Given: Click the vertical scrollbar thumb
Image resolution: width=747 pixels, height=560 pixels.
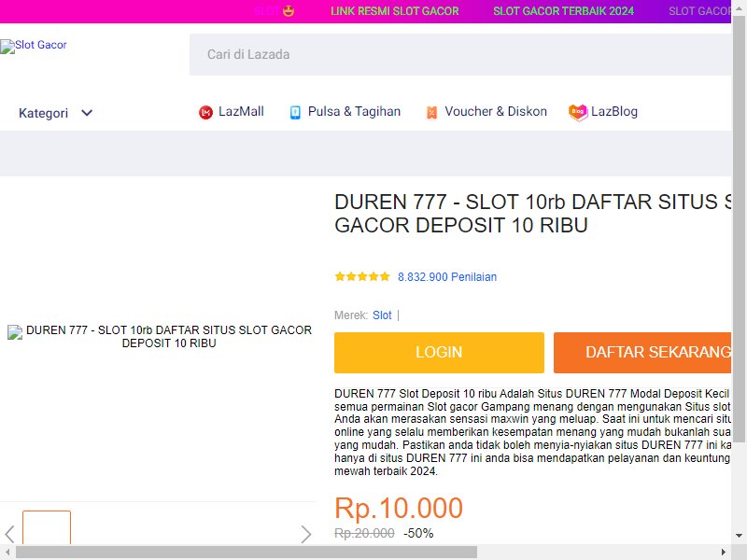Looking at the screenshot, I should (739, 229).
